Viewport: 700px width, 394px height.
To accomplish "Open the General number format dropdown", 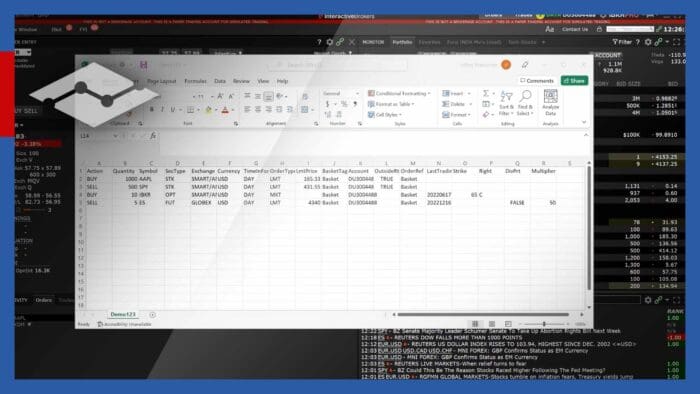I will 341,93.
